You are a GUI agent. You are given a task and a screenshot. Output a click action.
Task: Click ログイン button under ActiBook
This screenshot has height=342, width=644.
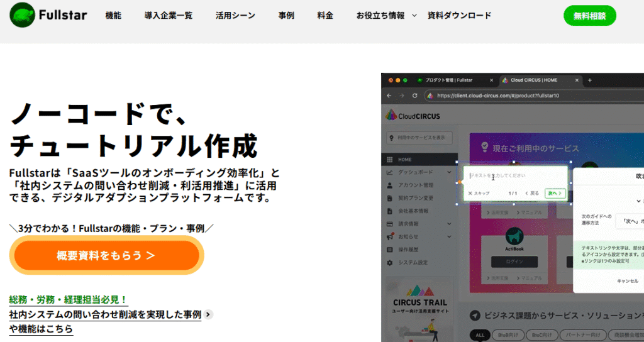coord(514,262)
